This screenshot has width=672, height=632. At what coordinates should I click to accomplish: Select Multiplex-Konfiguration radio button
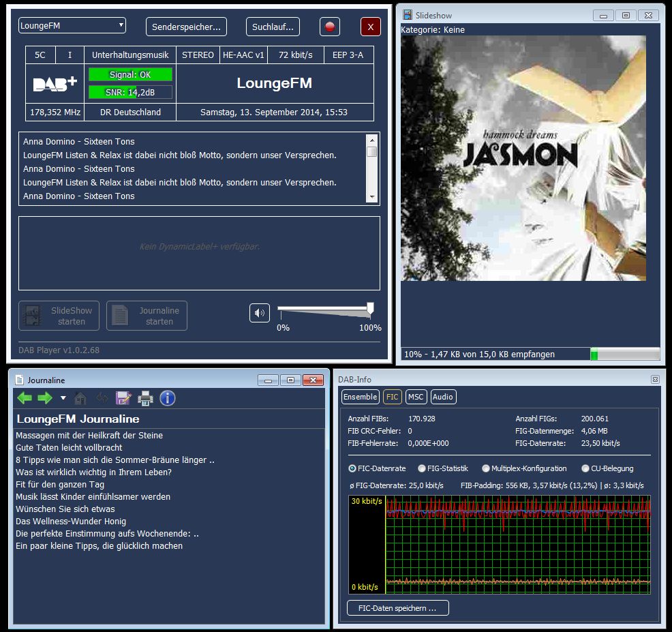click(485, 468)
